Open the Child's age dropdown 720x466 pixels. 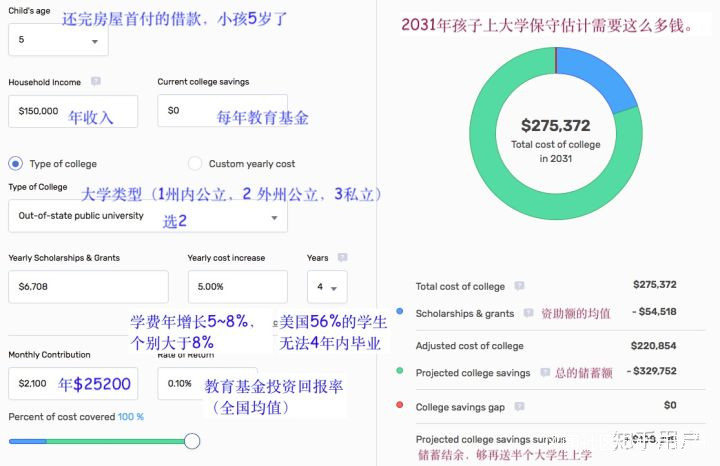[58, 40]
